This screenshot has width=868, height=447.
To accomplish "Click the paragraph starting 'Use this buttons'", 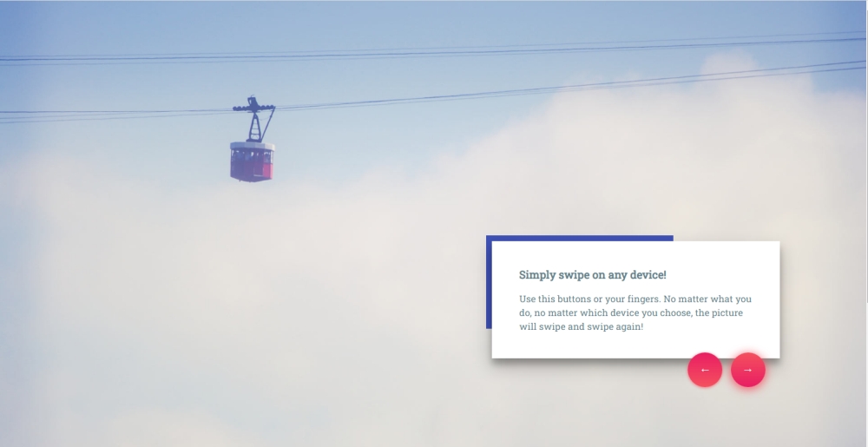I will click(x=635, y=312).
